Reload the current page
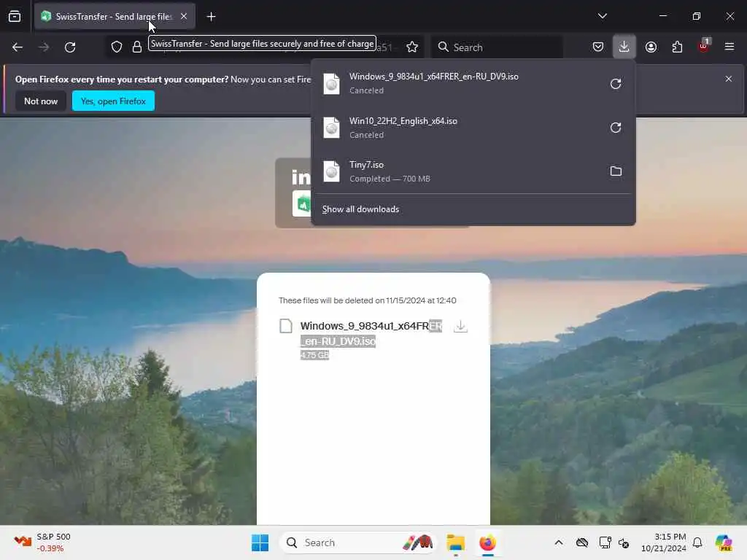747x560 pixels. pos(70,47)
